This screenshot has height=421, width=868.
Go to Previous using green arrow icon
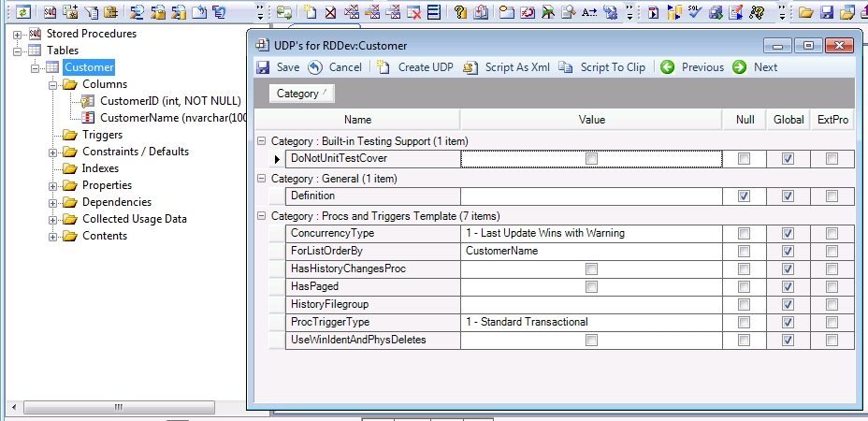coord(667,67)
